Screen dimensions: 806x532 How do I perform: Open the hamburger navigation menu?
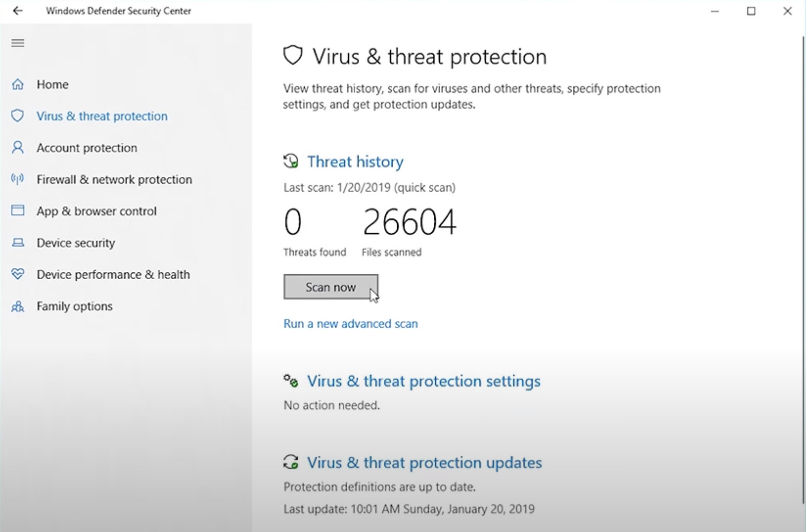click(18, 43)
